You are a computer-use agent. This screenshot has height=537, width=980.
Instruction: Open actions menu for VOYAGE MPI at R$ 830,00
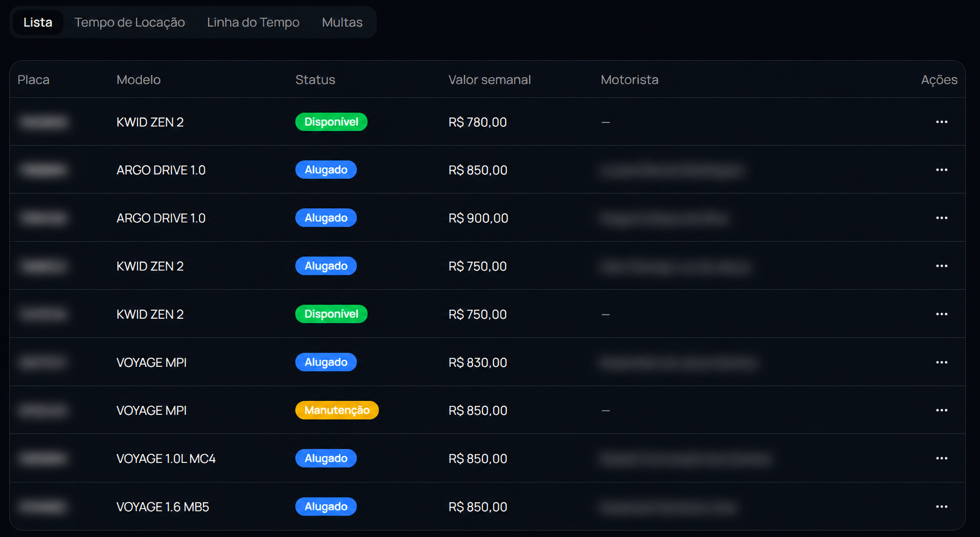point(941,362)
